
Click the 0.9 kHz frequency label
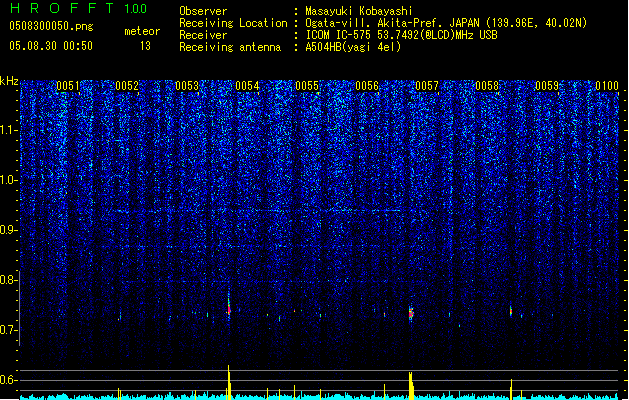click(x=9, y=230)
